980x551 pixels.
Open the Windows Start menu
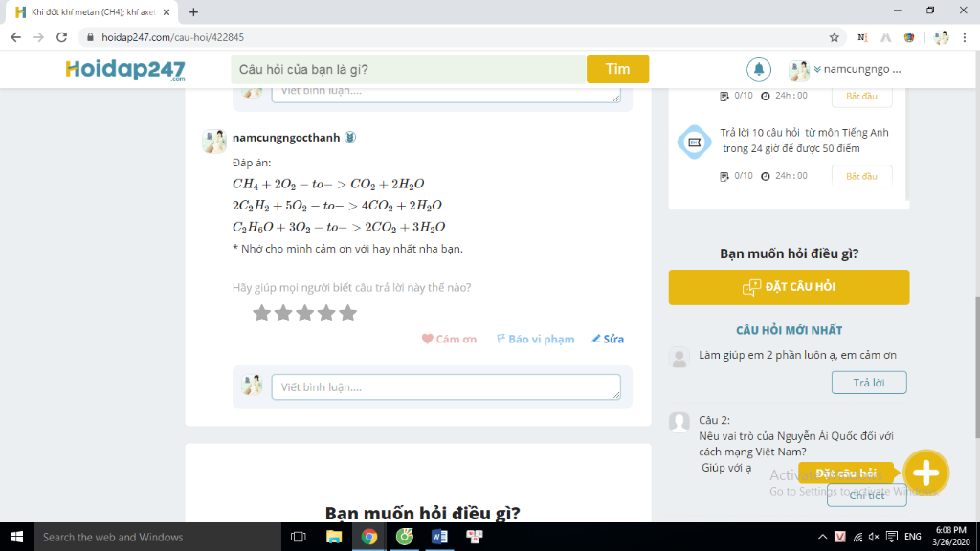(x=17, y=537)
